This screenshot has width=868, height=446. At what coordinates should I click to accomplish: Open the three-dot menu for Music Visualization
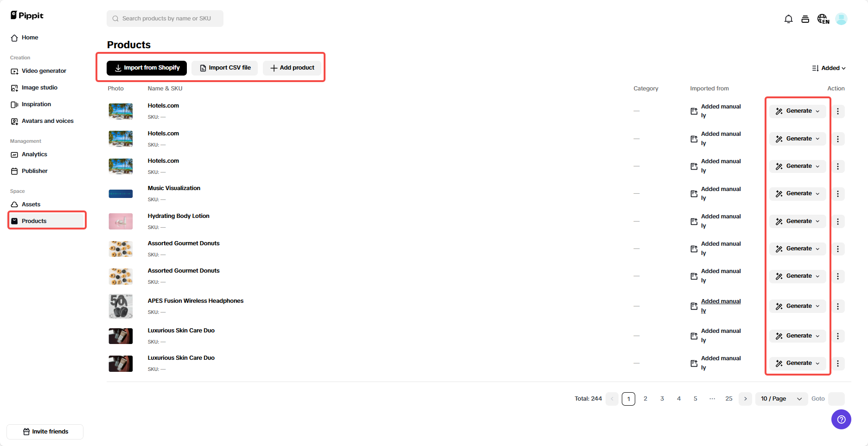click(x=838, y=194)
